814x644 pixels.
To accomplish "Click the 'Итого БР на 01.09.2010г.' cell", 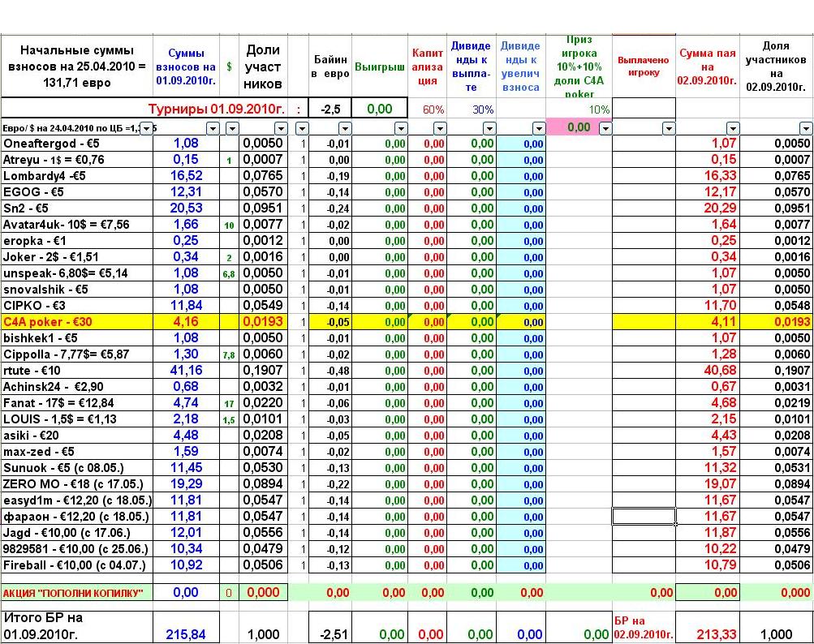I will [77, 626].
